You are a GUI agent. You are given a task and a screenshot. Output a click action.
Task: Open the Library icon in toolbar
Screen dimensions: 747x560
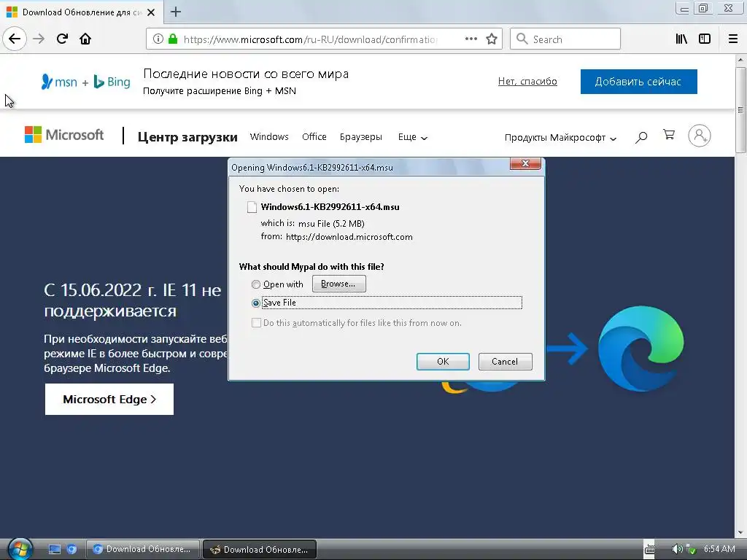(x=681, y=39)
